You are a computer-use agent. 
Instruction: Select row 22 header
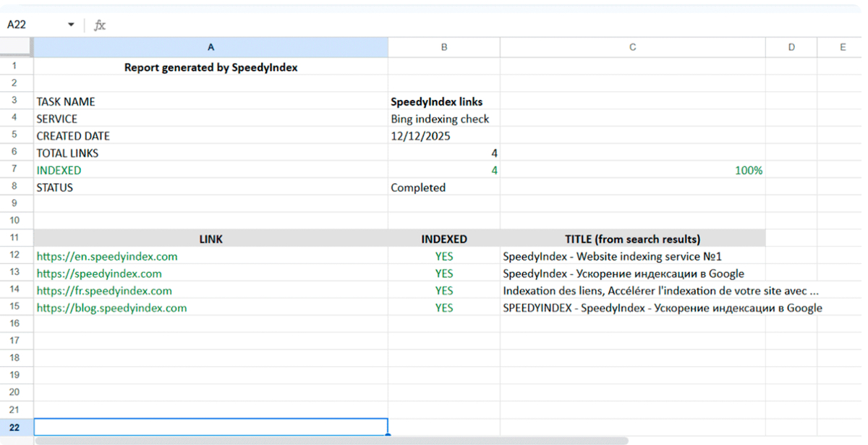(16, 427)
